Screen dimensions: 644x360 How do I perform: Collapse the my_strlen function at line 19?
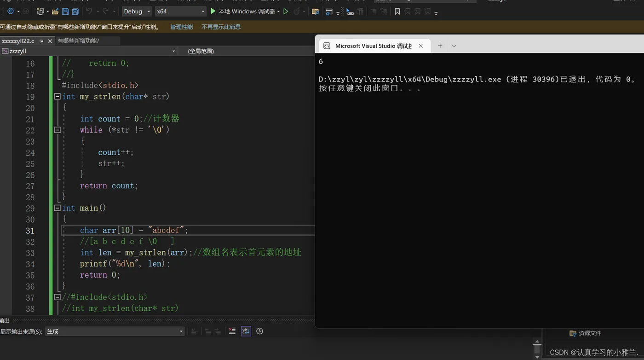(57, 97)
